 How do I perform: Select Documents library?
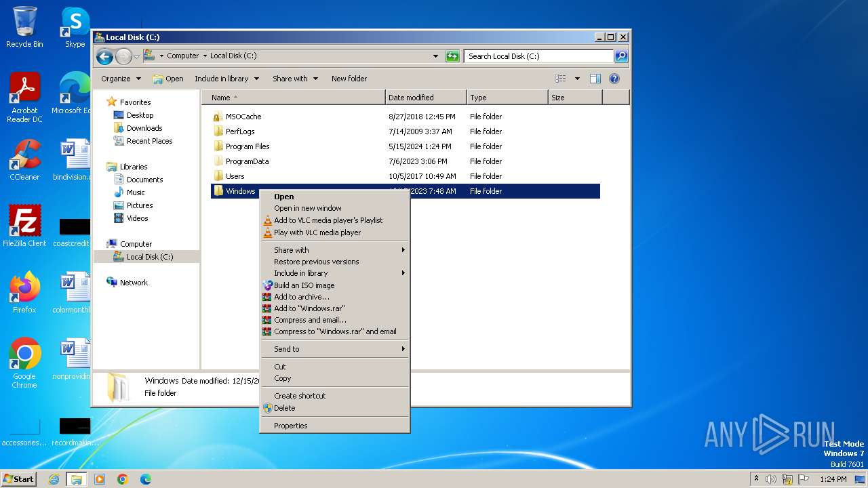tap(144, 180)
